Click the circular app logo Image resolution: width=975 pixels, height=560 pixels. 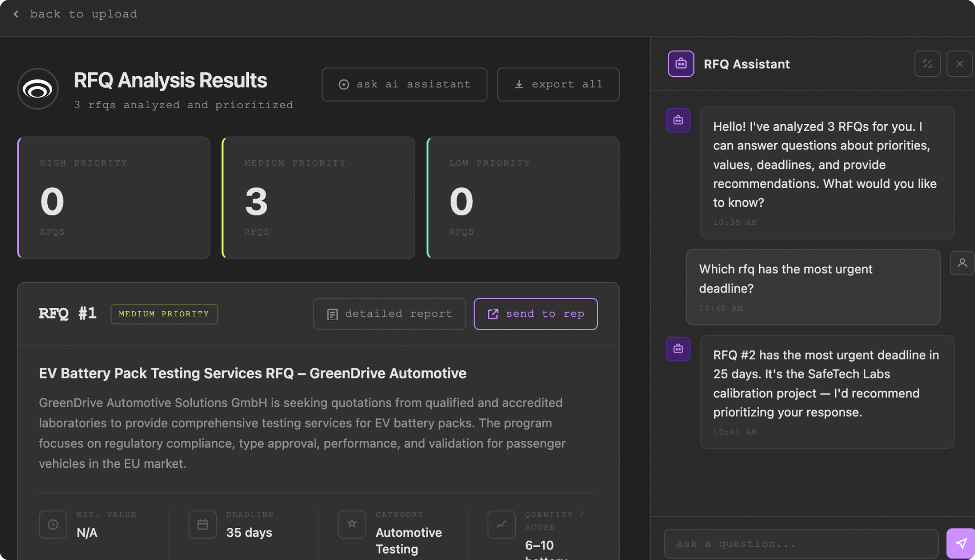[x=38, y=89]
